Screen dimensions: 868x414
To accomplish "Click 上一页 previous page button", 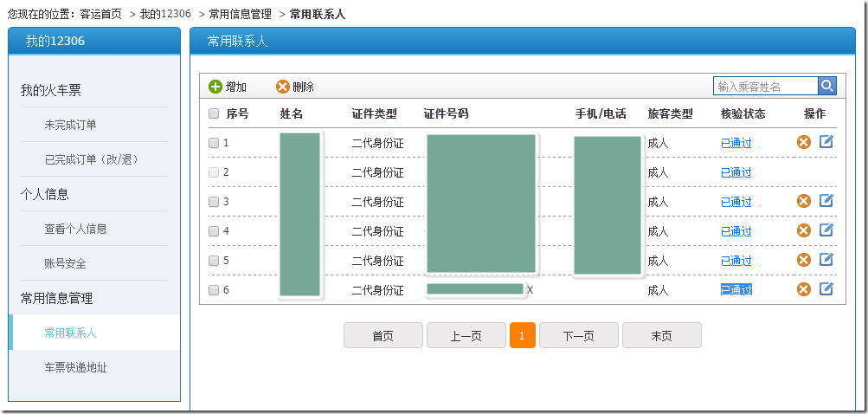I will tap(466, 335).
